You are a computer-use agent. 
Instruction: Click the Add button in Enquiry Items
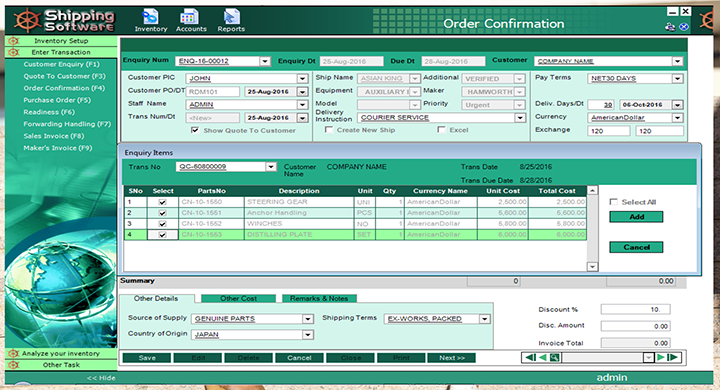tap(636, 217)
